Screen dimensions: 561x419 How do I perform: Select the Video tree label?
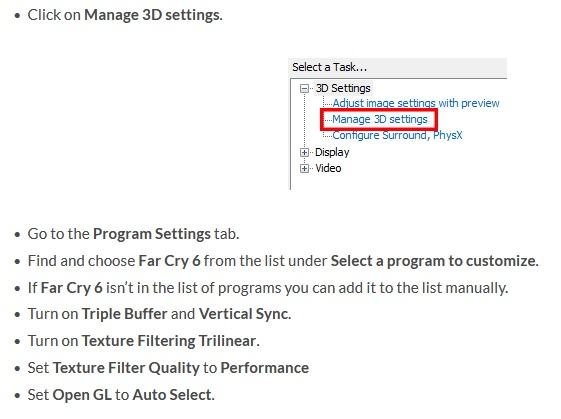328,168
